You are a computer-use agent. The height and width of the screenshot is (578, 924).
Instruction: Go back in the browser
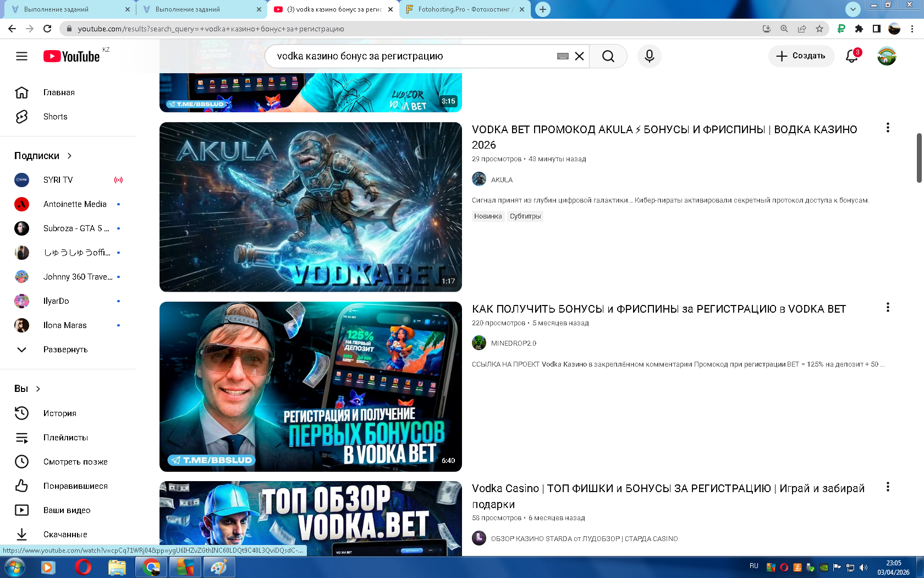[x=12, y=29]
